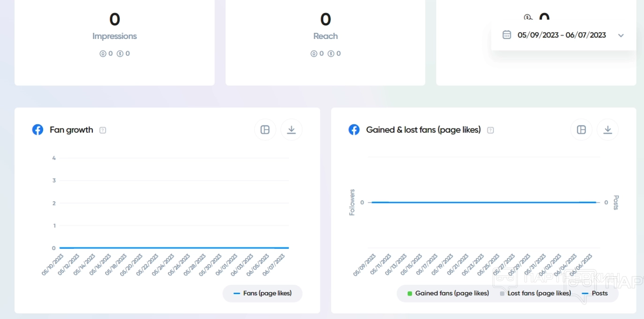644x319 pixels.
Task: Download the Fan growth chart
Action: click(291, 130)
